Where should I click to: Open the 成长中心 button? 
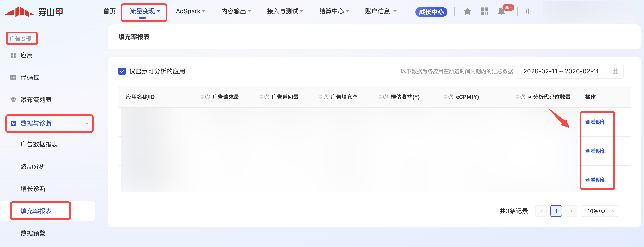tap(431, 12)
